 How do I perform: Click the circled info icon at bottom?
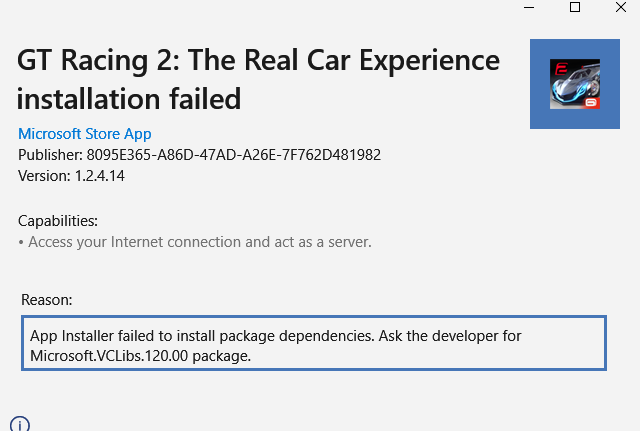[x=20, y=424]
